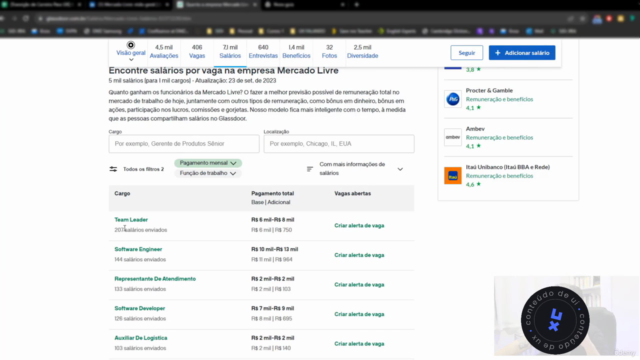Viewport: 640px width, 360px height.
Task: Click the filter sliders icon beside Todos os filtros
Action: (x=113, y=169)
